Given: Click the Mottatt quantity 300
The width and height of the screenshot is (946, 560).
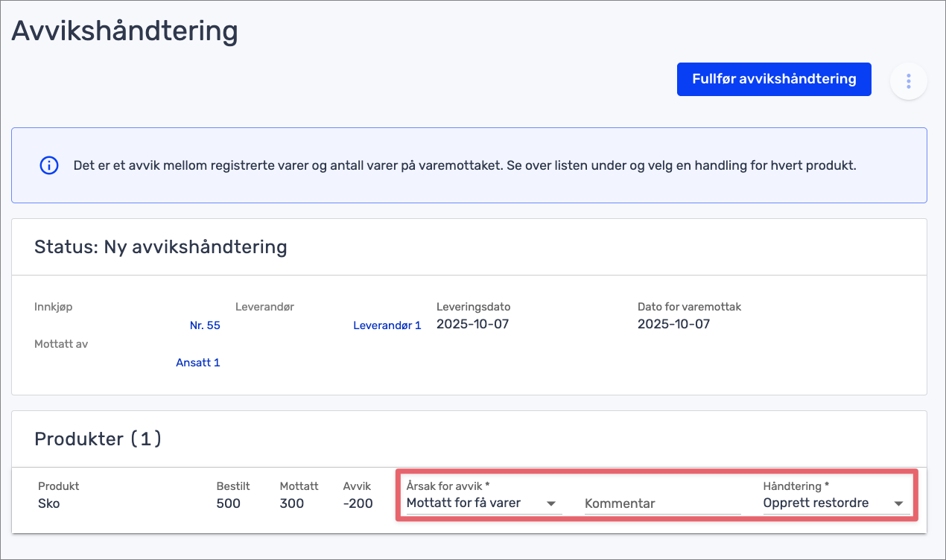Looking at the screenshot, I should 292,503.
